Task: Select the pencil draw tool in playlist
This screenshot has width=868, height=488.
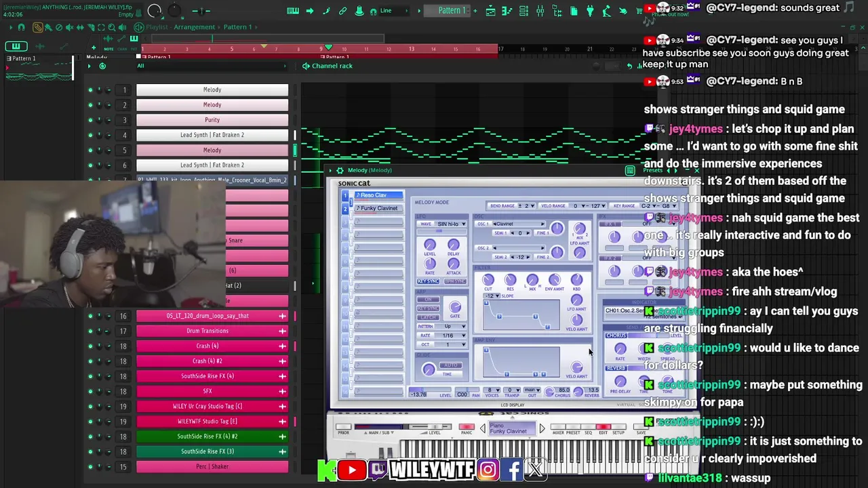Action: [x=38, y=27]
